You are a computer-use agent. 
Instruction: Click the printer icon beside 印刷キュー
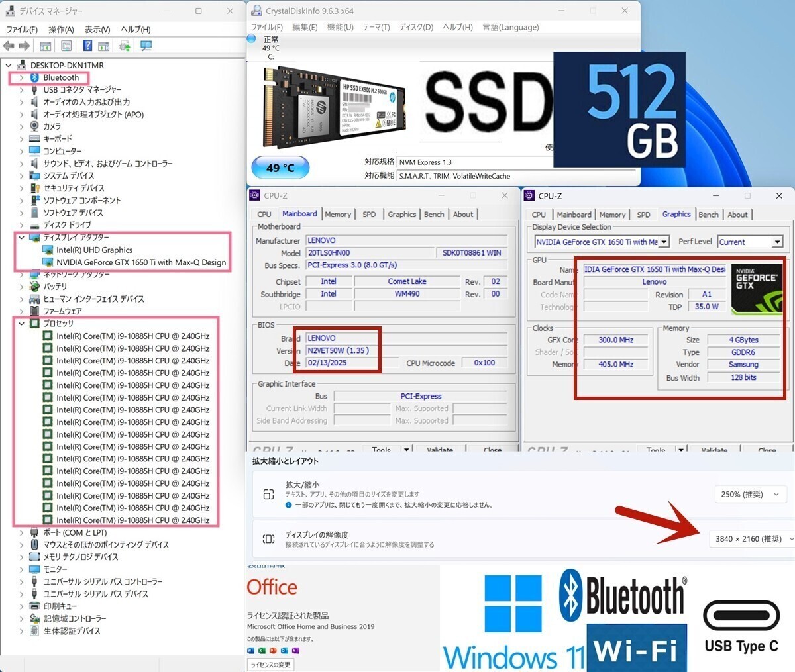(x=35, y=606)
